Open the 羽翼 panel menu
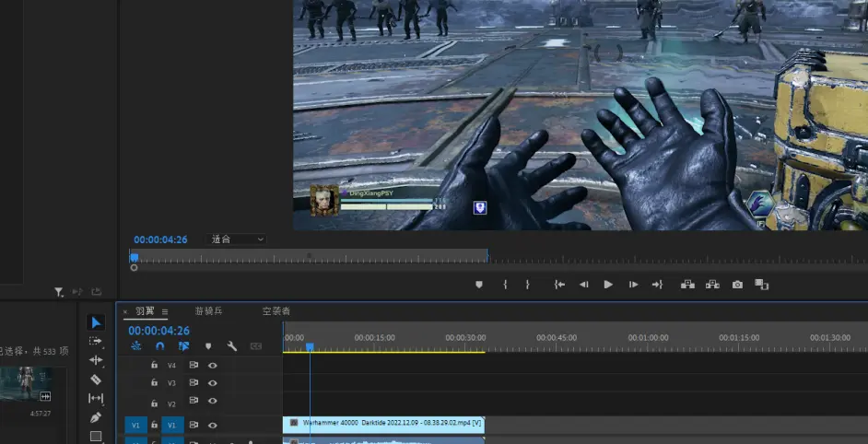 click(x=165, y=311)
